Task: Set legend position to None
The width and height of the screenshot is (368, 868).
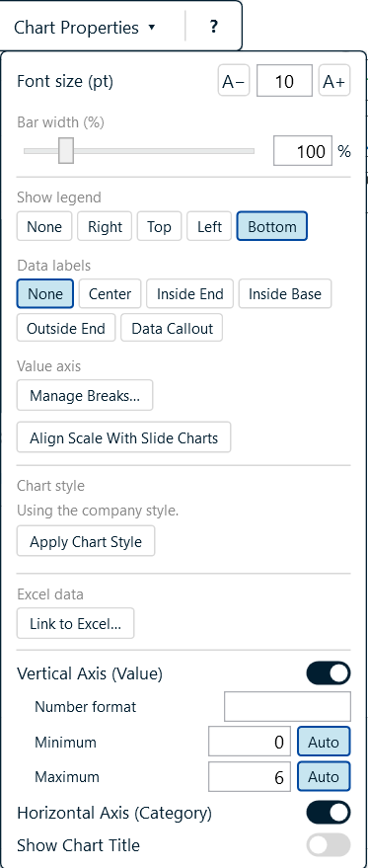Action: click(44, 226)
